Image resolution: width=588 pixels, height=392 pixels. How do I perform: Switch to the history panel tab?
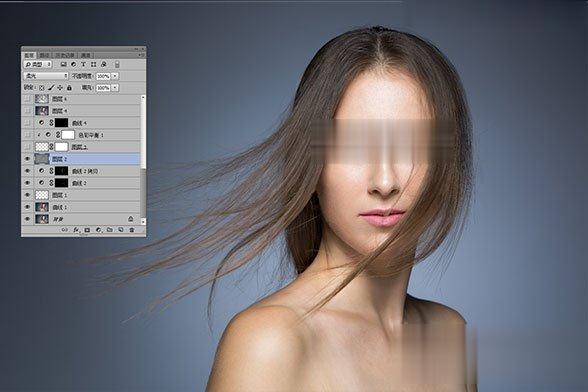(65, 56)
